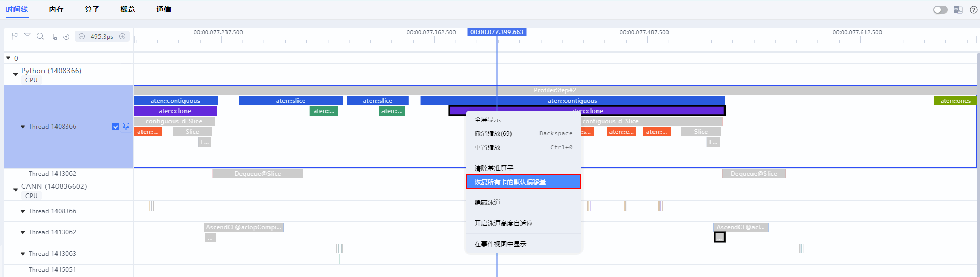The height and width of the screenshot is (277, 980).
Task: Switch language with the 中/En icon
Action: click(958, 10)
